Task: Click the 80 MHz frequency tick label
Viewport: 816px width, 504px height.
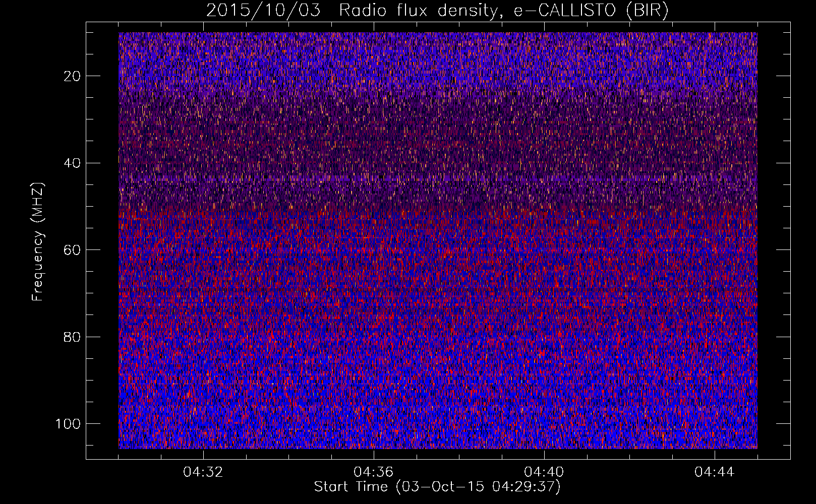Action: point(73,337)
